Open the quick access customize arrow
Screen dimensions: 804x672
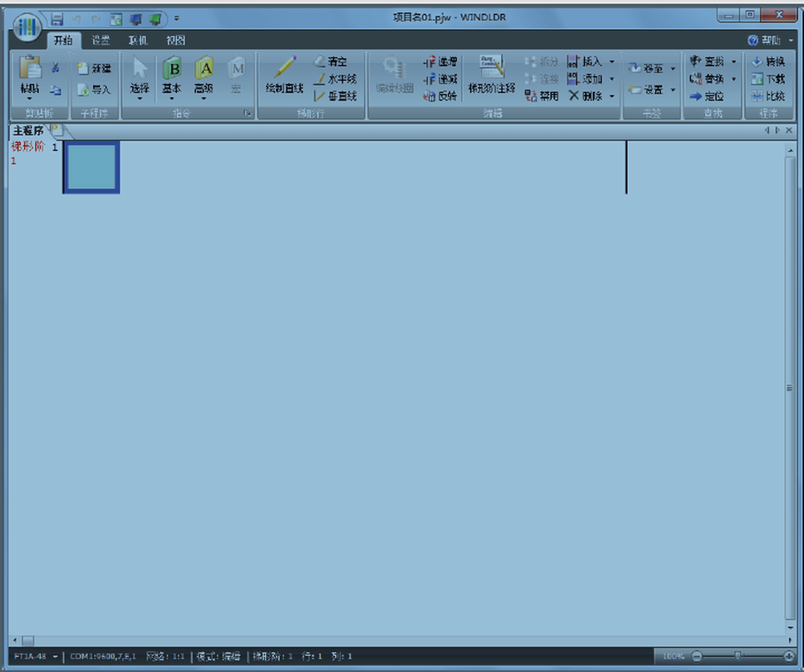pos(176,18)
